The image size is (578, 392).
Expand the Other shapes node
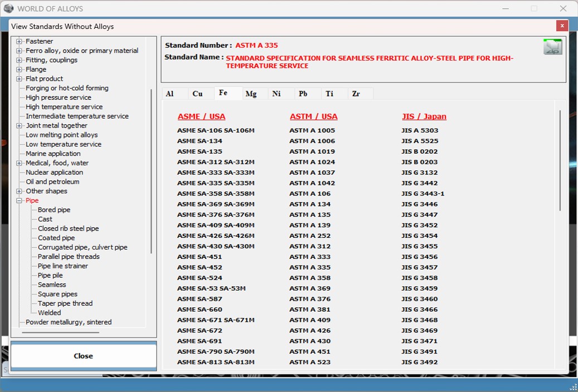pyautogui.click(x=19, y=191)
